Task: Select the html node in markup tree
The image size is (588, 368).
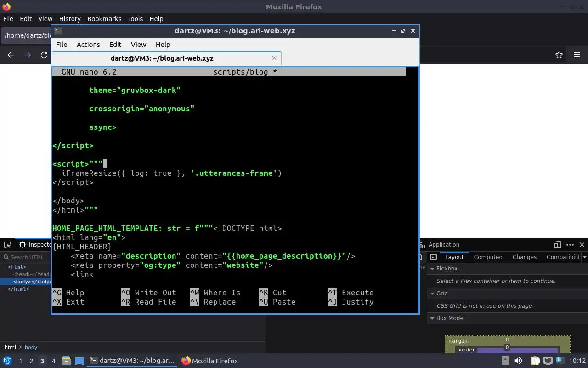Action: [x=17, y=267]
